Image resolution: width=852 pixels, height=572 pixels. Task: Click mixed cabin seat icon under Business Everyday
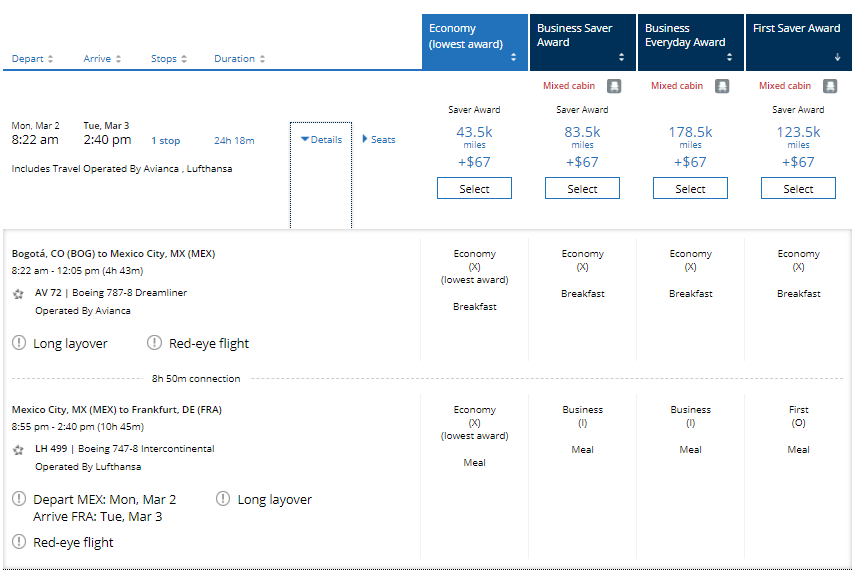tap(723, 86)
